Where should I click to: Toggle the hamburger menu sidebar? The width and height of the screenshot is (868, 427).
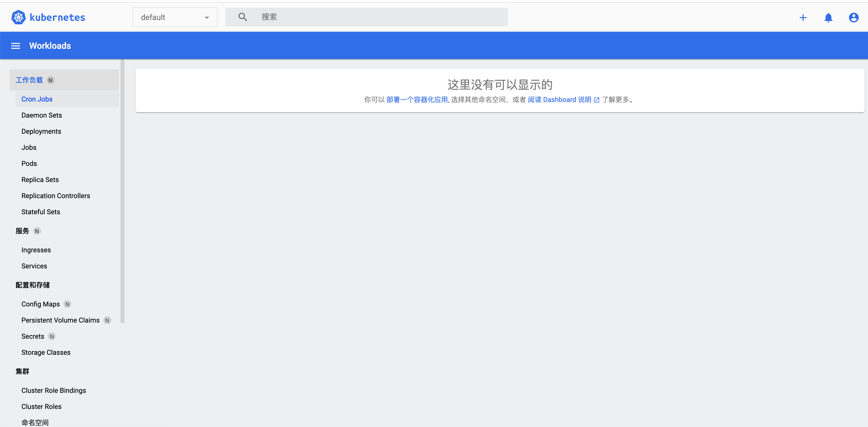pyautogui.click(x=16, y=46)
